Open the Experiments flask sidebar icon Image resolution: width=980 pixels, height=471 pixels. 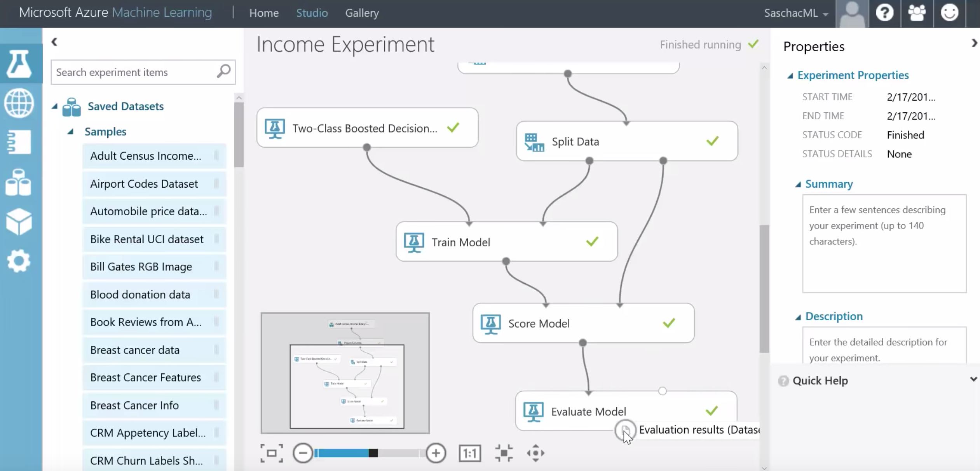point(19,63)
